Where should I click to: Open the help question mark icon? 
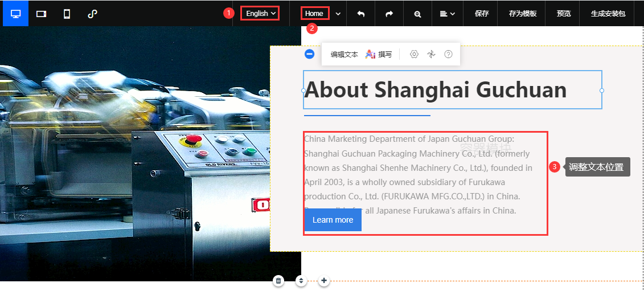pos(448,54)
